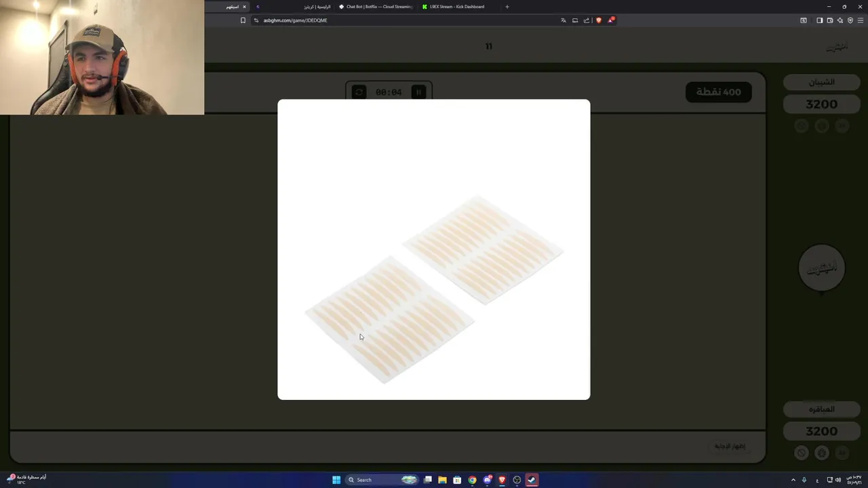The width and height of the screenshot is (868, 488).
Task: Click the game logo in the page header
Action: pyautogui.click(x=837, y=47)
